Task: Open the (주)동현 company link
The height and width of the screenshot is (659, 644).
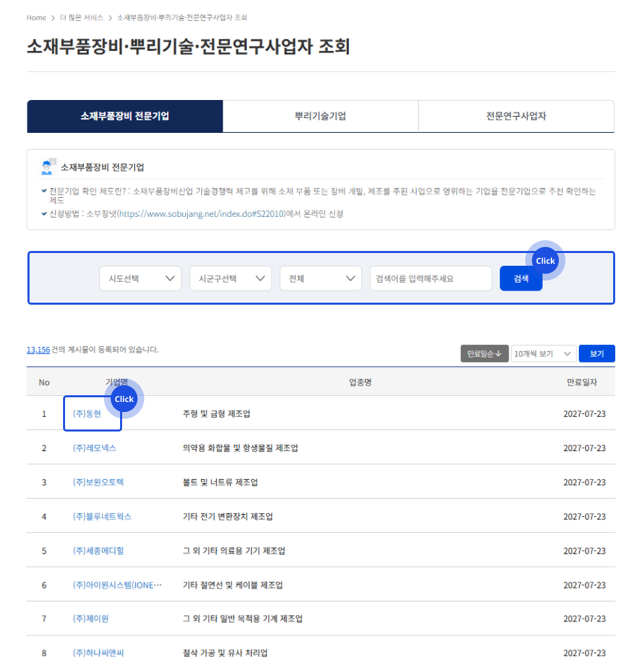Action: pos(87,414)
